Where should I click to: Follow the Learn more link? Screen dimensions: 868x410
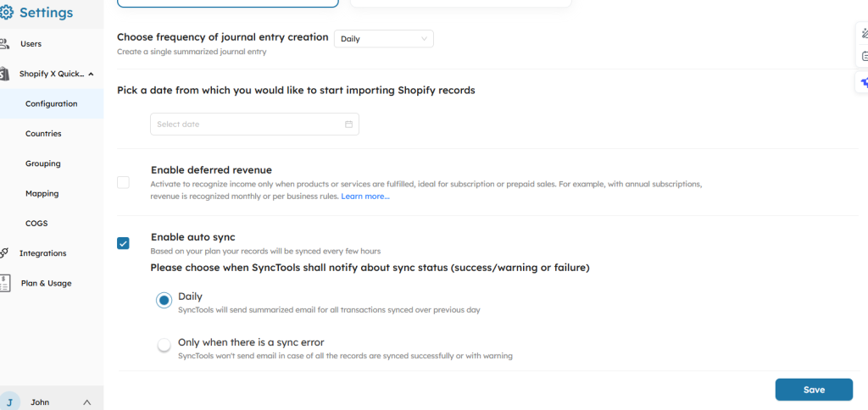365,197
